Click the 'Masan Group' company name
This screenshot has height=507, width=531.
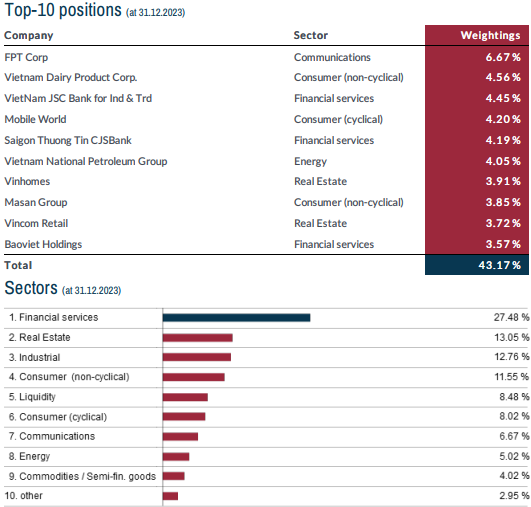[36, 202]
